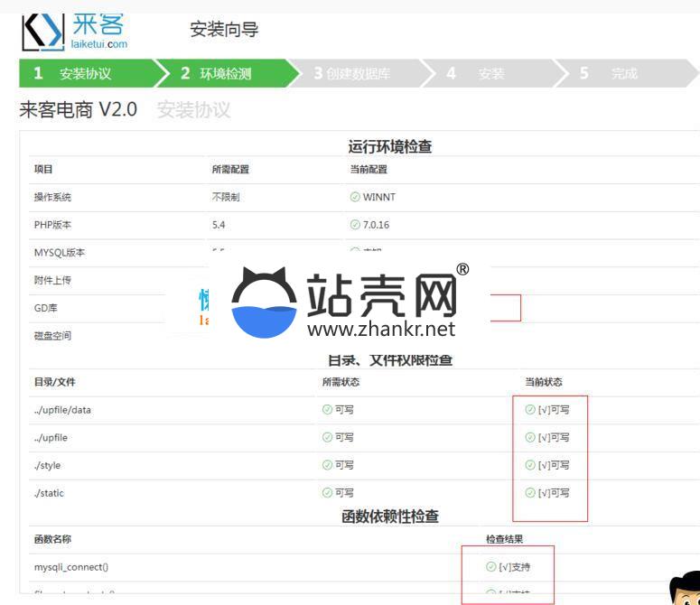This screenshot has height=605, width=700.
Task: Click the 来客电商 V2.0 heading
Action: click(79, 110)
